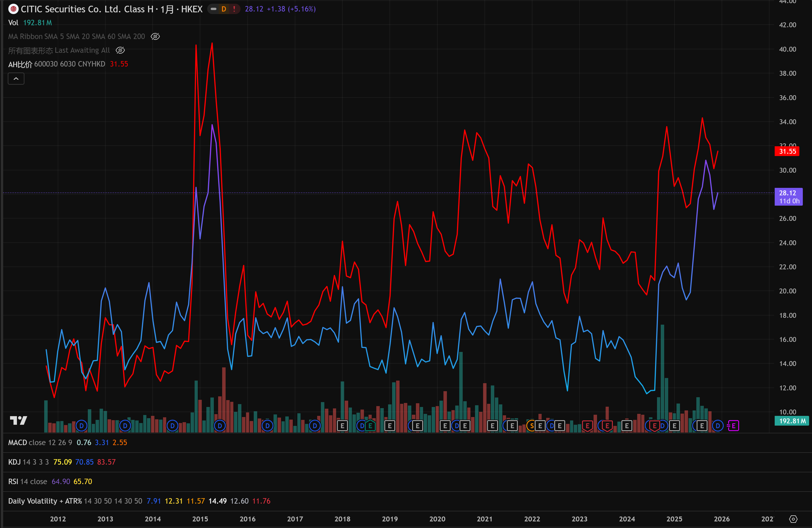Open the chart settings gear icon
This screenshot has height=528, width=812.
(793, 519)
